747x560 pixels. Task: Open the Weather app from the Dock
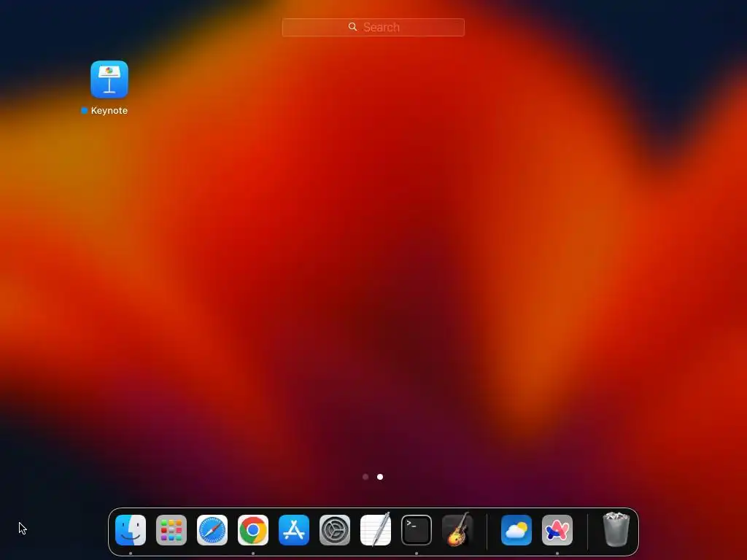pos(516,530)
